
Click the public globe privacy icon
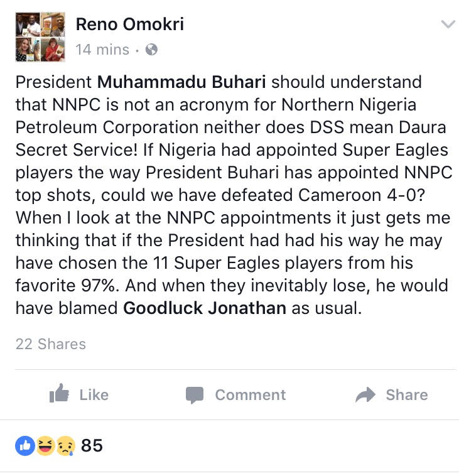151,50
